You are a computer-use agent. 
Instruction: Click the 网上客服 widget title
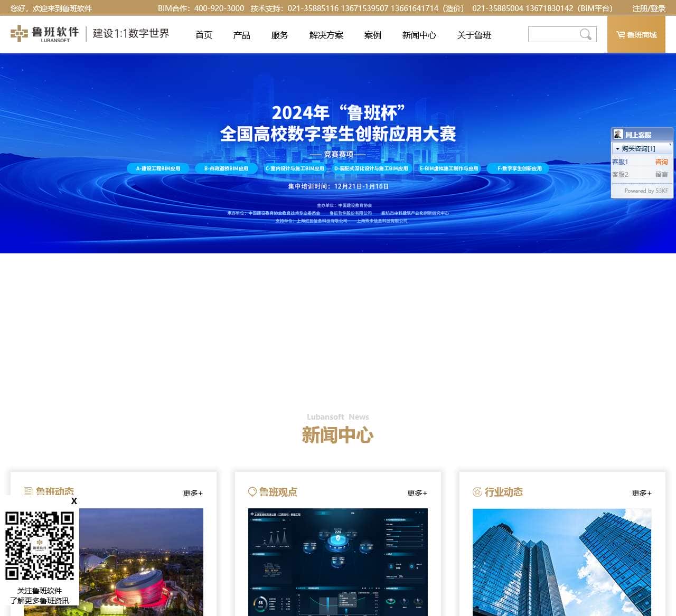[639, 135]
